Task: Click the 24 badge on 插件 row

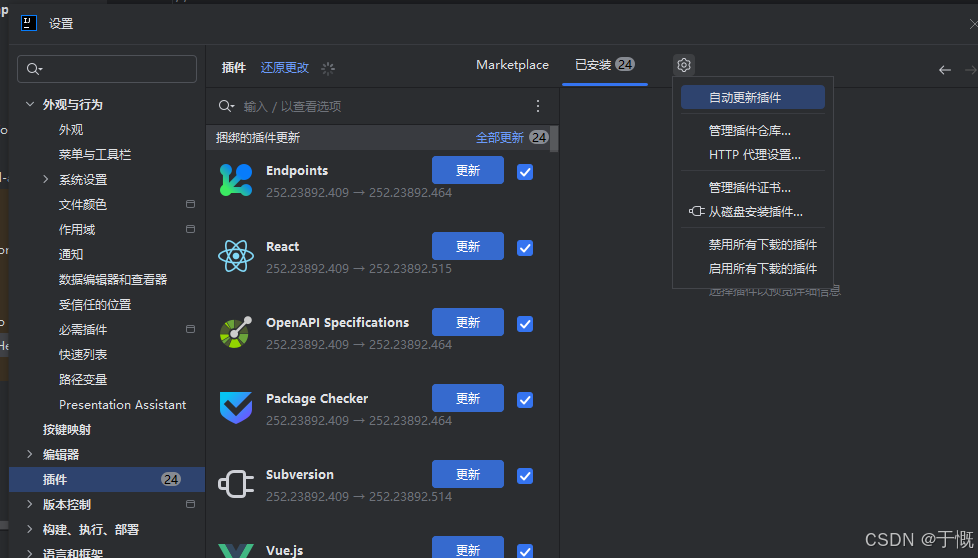Action: coord(171,479)
